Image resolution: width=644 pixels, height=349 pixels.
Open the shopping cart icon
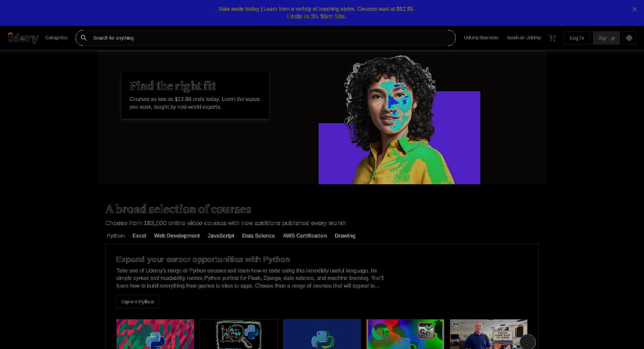pyautogui.click(x=553, y=38)
